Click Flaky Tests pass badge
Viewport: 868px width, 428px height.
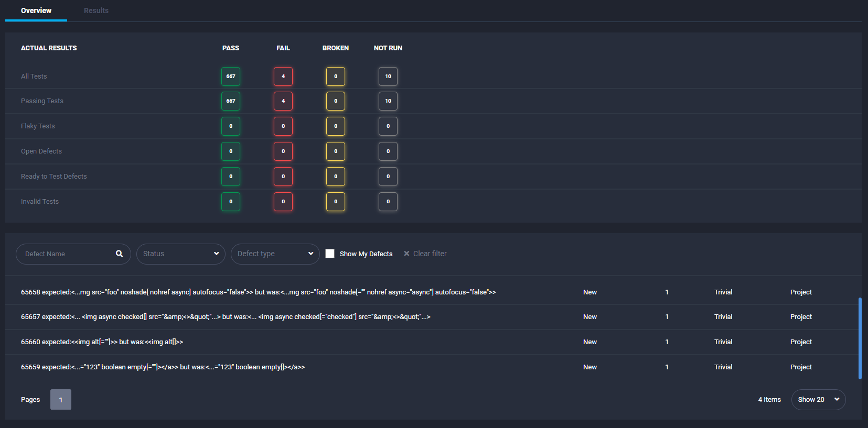[x=231, y=126]
